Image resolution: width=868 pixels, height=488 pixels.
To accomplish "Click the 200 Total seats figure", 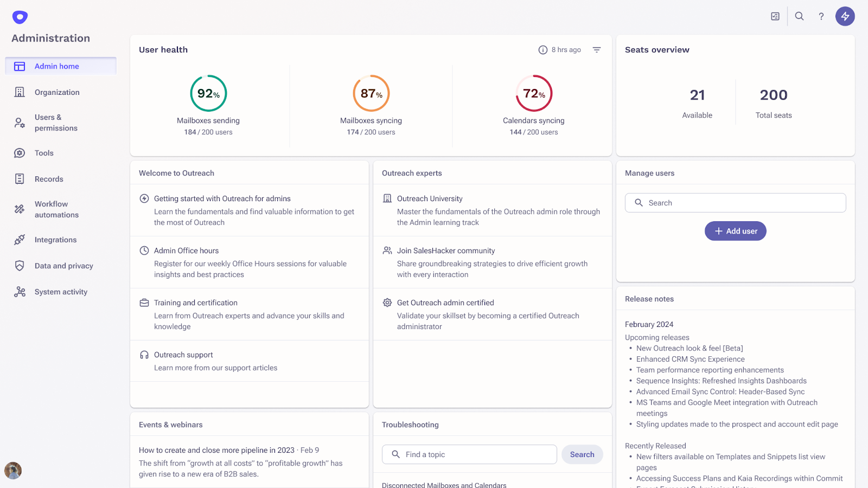I will [774, 95].
